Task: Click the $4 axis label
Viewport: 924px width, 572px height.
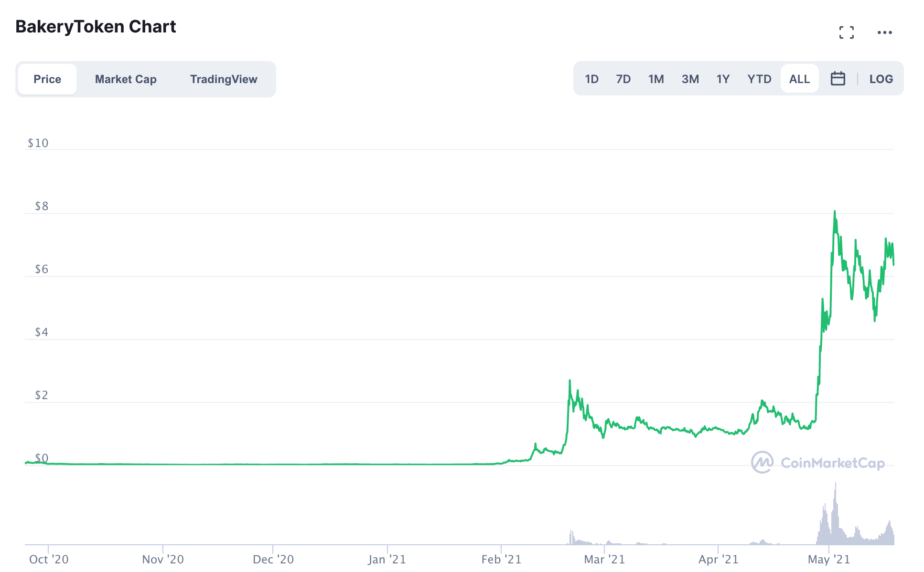Action: pyautogui.click(x=42, y=332)
